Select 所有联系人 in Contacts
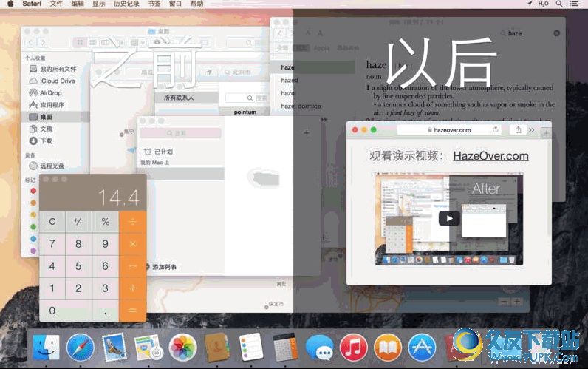Viewport: 588px width, 369px height. (x=186, y=98)
